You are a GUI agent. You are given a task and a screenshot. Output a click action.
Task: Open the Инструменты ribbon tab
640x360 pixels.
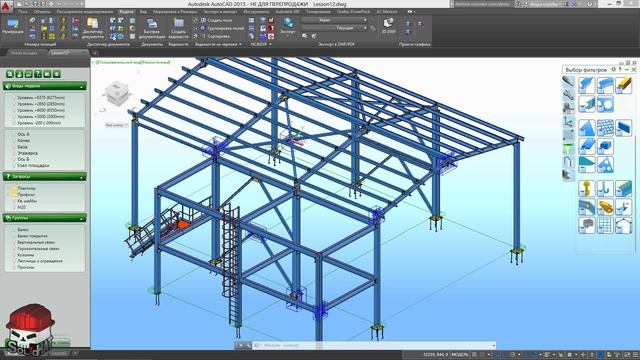(256, 12)
